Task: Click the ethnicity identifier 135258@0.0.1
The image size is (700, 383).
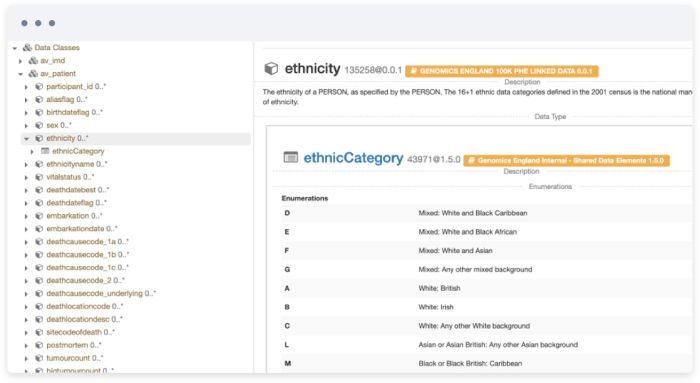Action: tap(373, 71)
